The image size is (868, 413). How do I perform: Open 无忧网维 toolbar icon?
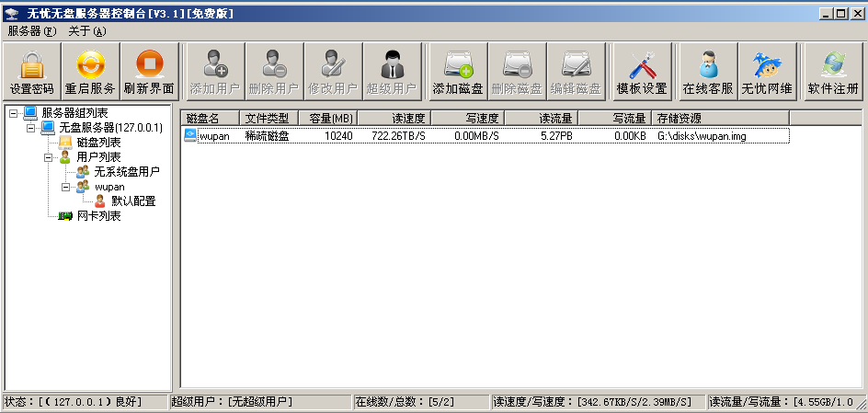click(767, 72)
